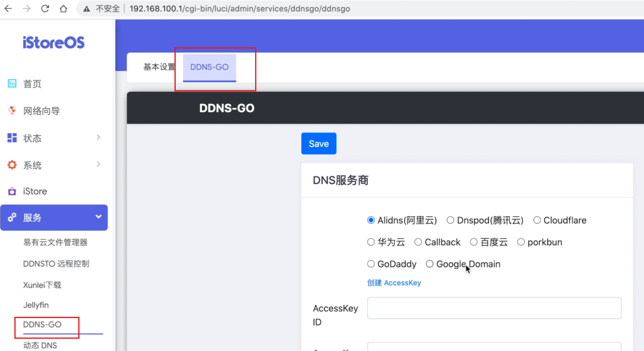This screenshot has height=351, width=644.
Task: Select the 网络向导 network wizard icon
Action: coord(12,111)
